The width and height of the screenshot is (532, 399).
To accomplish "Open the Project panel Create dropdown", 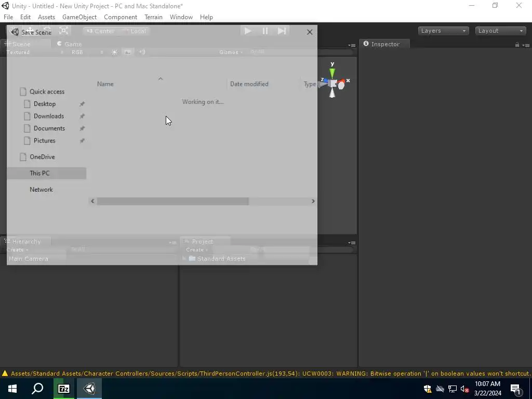I will pyautogui.click(x=197, y=250).
